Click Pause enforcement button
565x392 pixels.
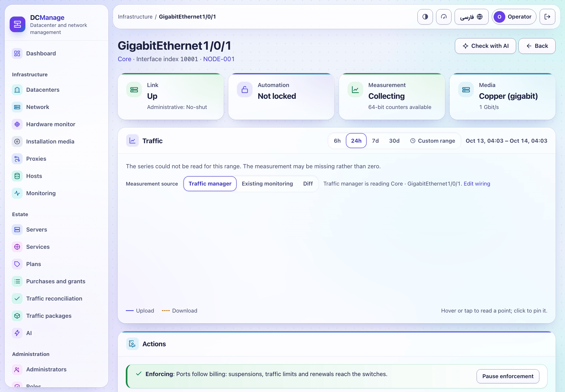tap(508, 376)
